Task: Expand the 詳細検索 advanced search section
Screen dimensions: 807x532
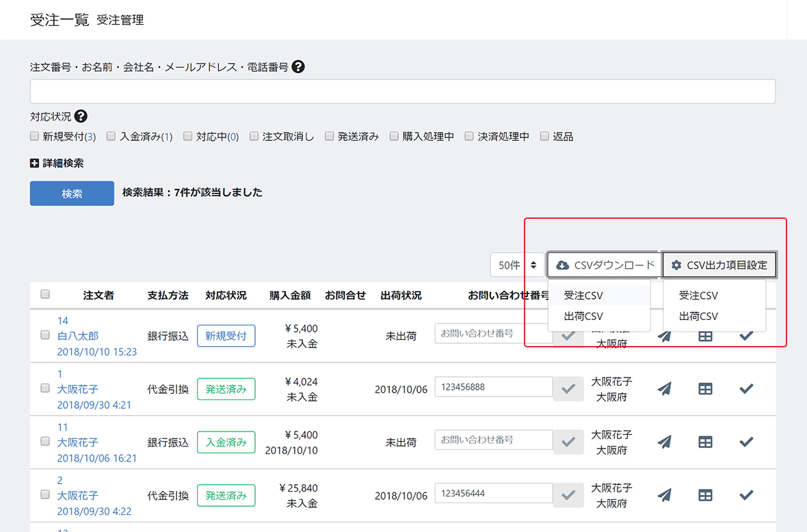Action: click(57, 163)
